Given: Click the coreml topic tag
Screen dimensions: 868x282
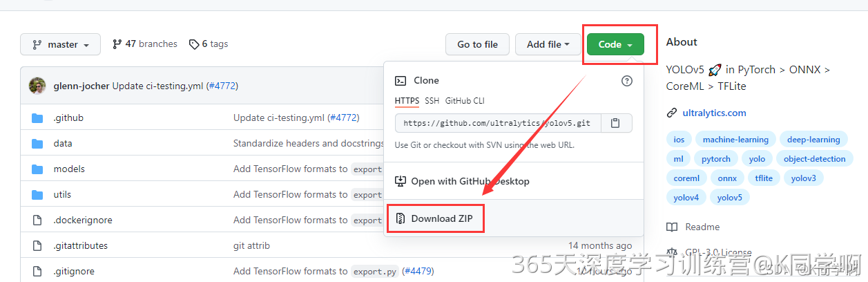Looking at the screenshot, I should (x=687, y=178).
